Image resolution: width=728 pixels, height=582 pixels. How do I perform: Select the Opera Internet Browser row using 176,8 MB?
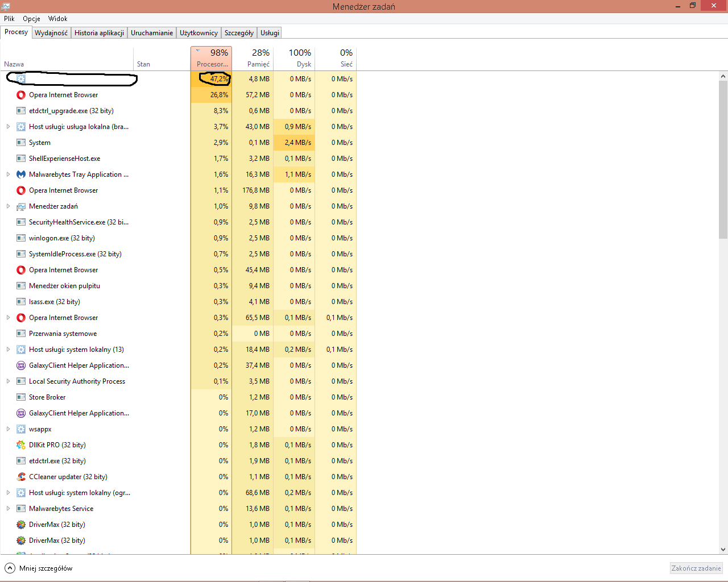pos(179,190)
